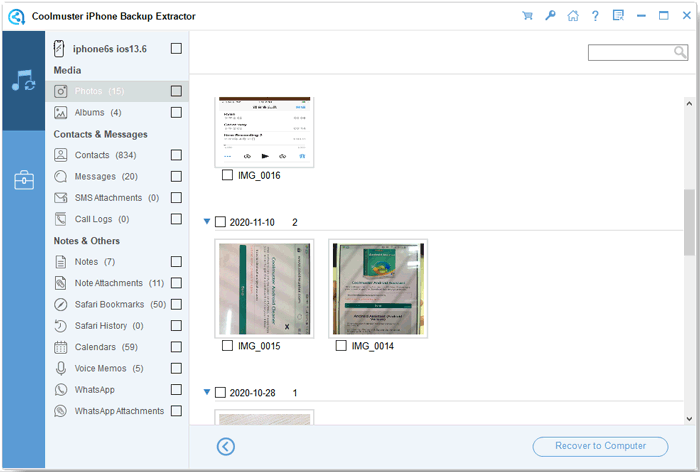Image resolution: width=700 pixels, height=472 pixels.
Task: Click the Safari History clock icon
Action: point(61,326)
